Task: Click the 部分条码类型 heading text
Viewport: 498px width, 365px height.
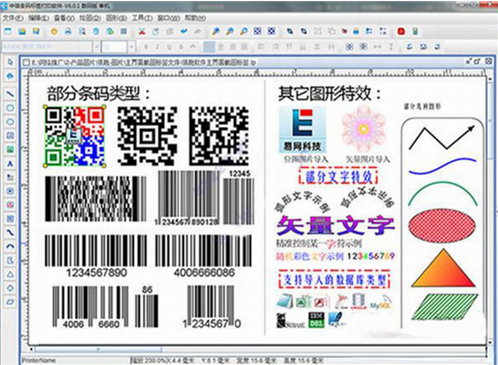Action: coord(98,93)
